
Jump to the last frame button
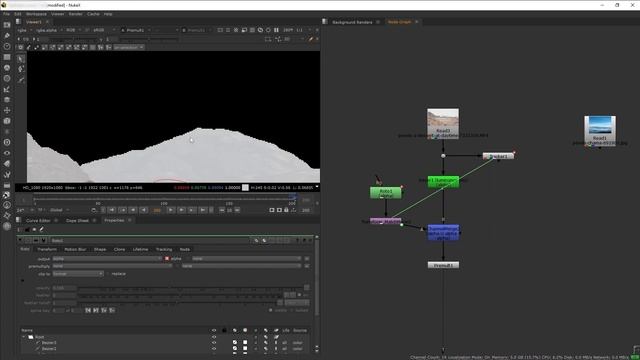(202, 210)
